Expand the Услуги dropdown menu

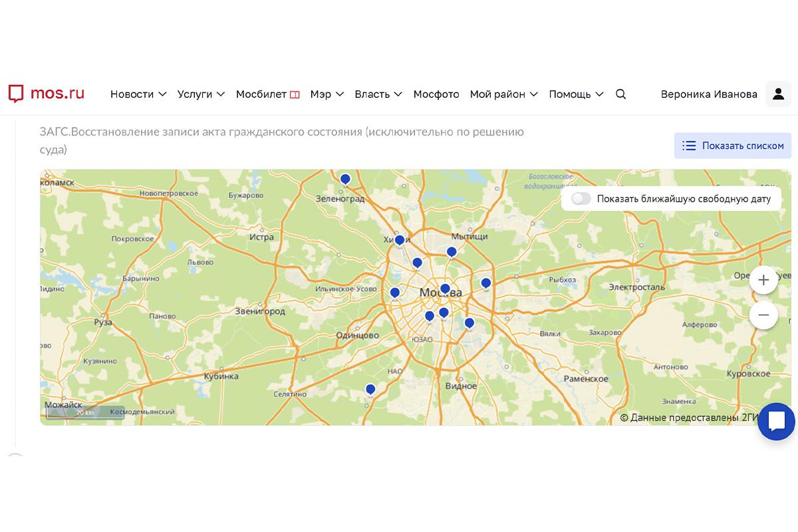click(201, 94)
